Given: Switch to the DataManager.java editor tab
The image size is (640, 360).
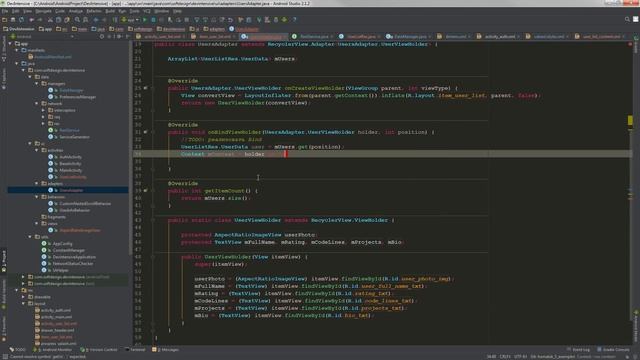Looking at the screenshot, I should (408, 36).
